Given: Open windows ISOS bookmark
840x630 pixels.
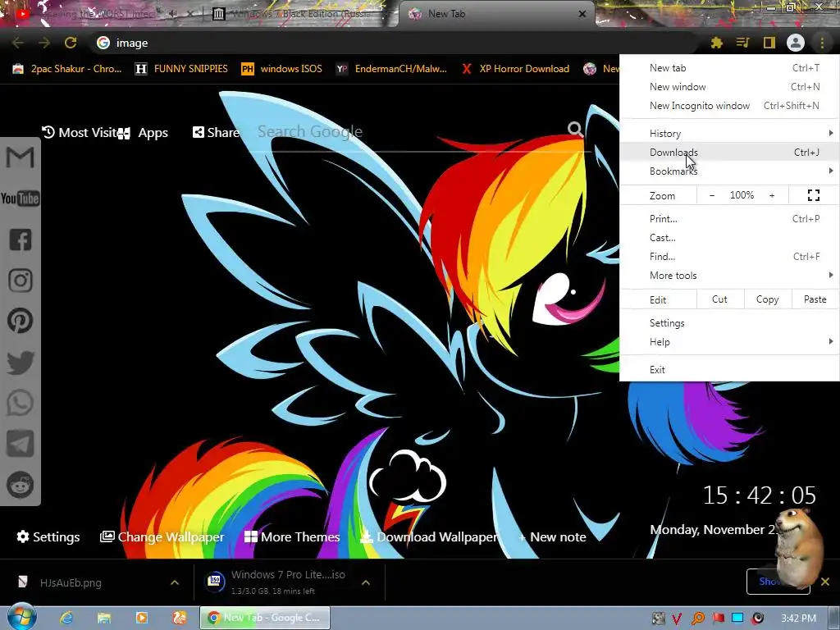Looking at the screenshot, I should coord(282,69).
